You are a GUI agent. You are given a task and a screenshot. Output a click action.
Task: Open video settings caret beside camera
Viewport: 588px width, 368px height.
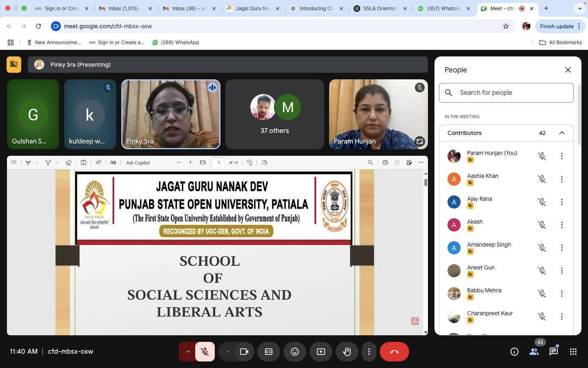point(227,352)
